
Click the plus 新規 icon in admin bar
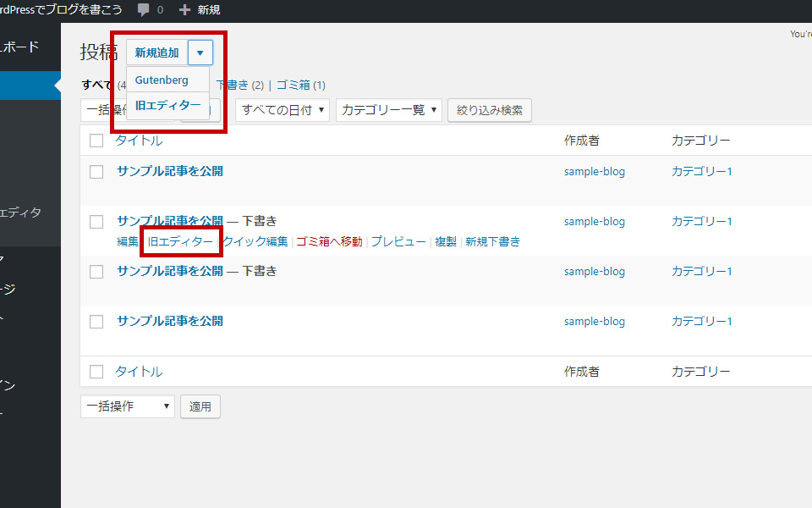185,10
